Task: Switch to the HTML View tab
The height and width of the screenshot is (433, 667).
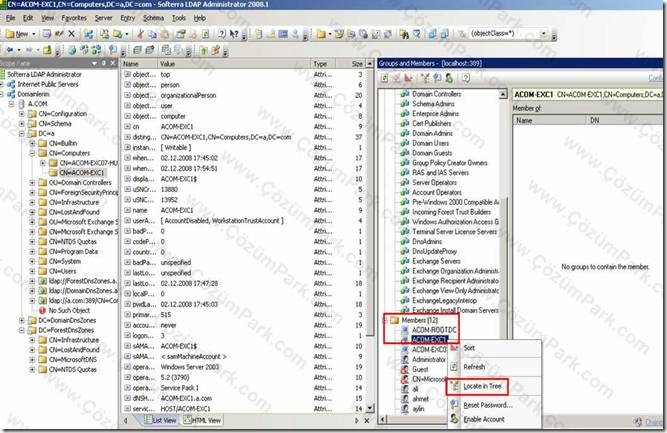Action: coord(202,420)
